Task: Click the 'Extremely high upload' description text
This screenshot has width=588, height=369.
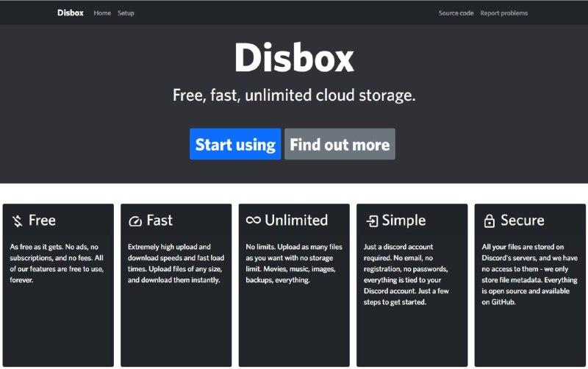Action: pyautogui.click(x=176, y=263)
